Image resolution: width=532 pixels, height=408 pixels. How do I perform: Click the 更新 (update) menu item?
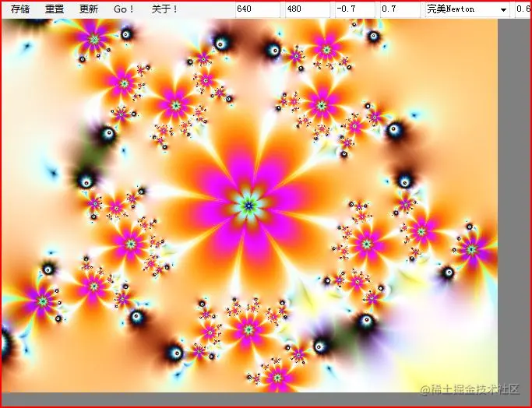[x=89, y=9]
